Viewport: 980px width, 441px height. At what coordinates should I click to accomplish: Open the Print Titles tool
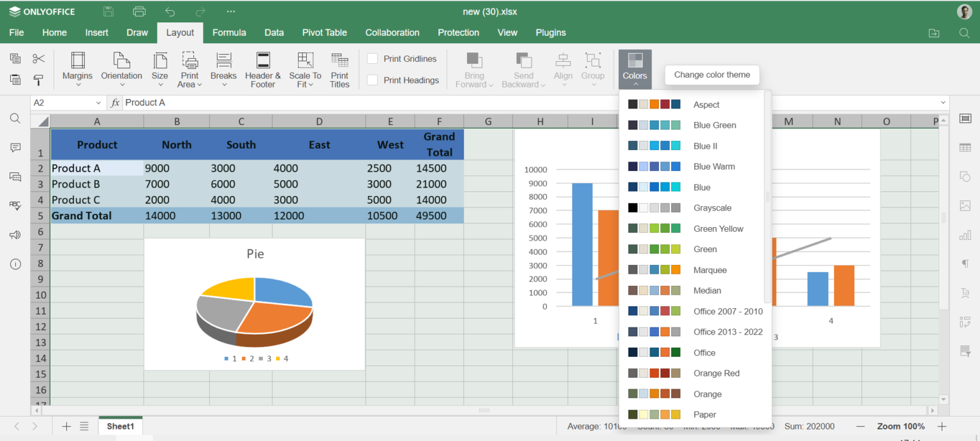point(339,69)
